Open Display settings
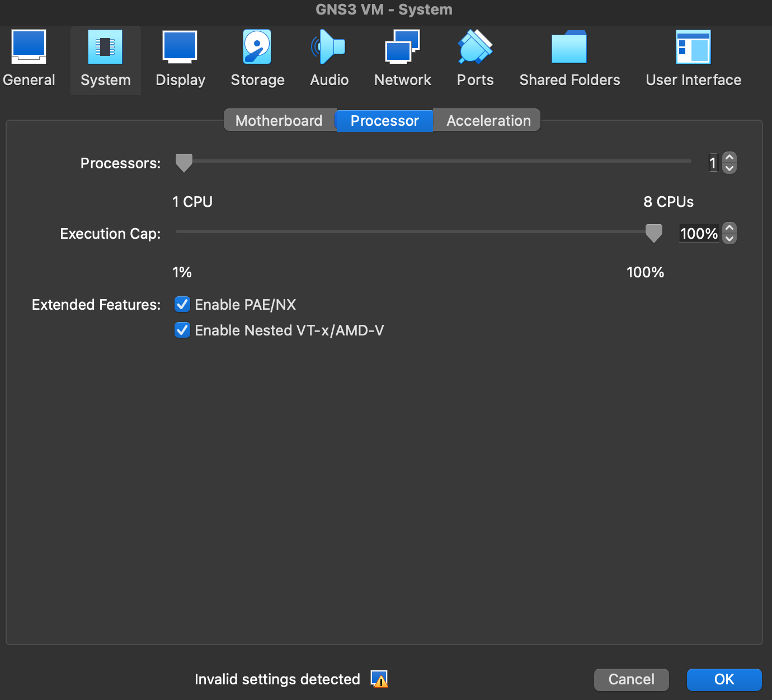772x700 pixels. pyautogui.click(x=180, y=56)
